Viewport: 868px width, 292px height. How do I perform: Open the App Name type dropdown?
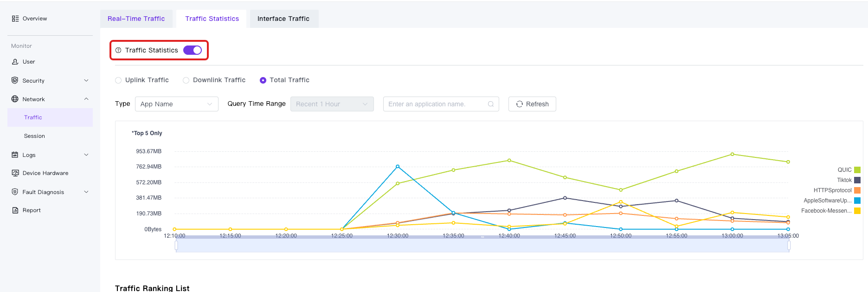(x=177, y=104)
